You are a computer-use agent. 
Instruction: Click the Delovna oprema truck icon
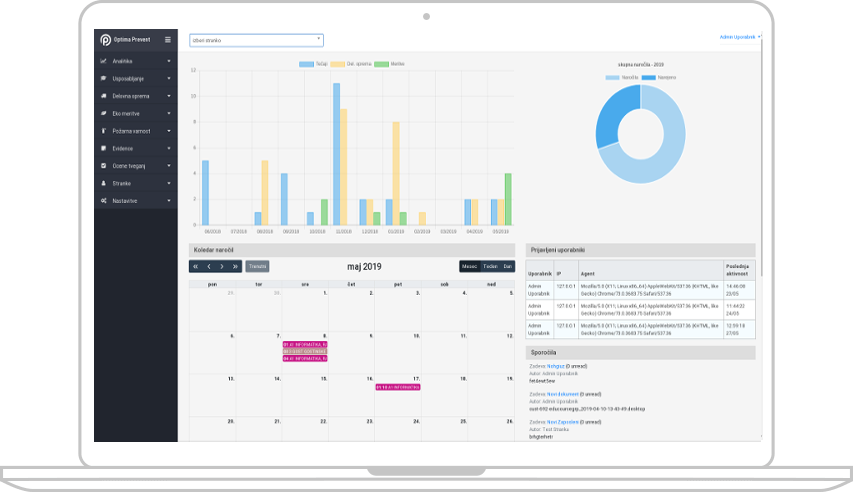(x=103, y=96)
